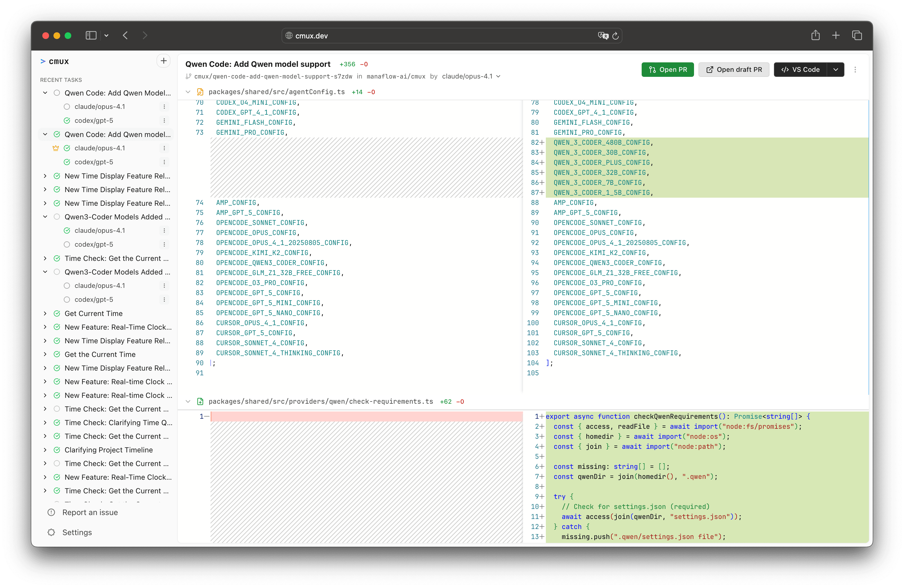The height and width of the screenshot is (588, 904).
Task: Open options for last codex/gpt-5 run
Action: point(164,300)
